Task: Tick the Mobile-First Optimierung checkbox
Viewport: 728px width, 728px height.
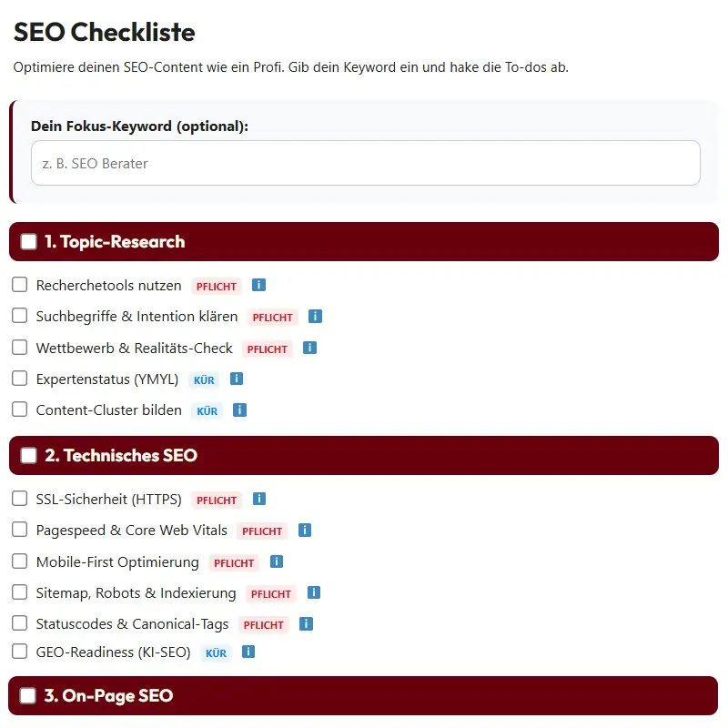Action: (20, 561)
